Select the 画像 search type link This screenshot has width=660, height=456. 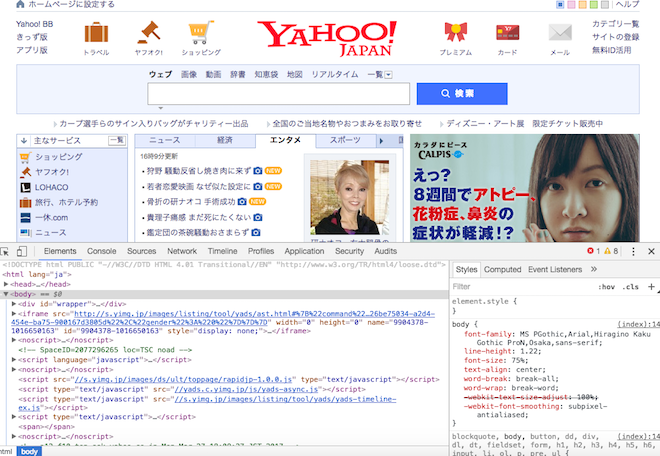coord(189,75)
